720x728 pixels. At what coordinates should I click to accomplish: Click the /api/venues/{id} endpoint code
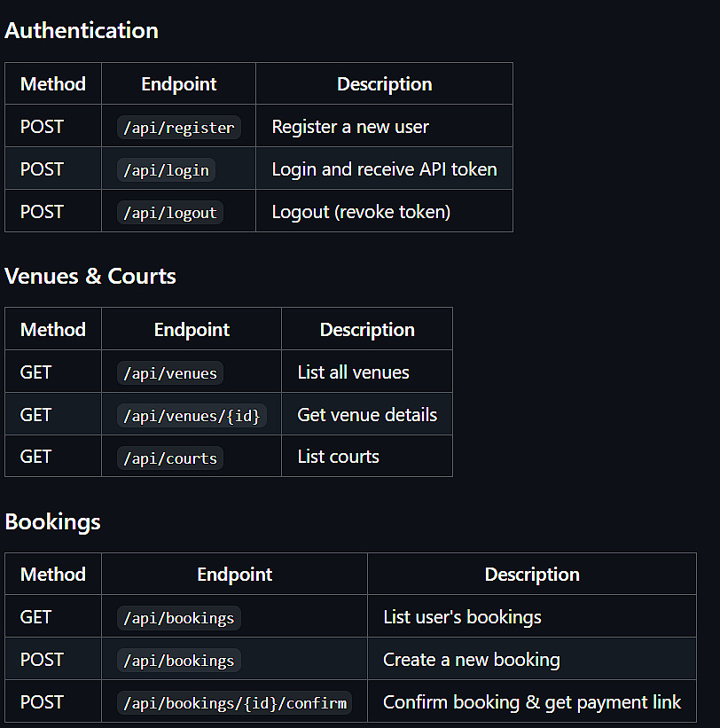click(192, 415)
